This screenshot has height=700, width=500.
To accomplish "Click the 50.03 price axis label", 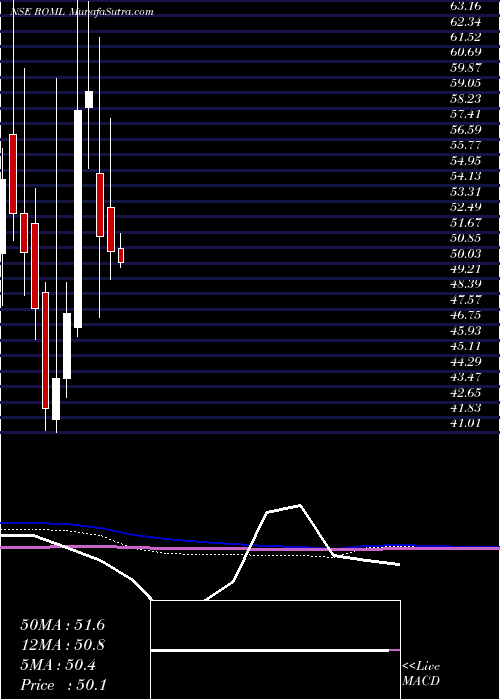I will pyautogui.click(x=466, y=254).
